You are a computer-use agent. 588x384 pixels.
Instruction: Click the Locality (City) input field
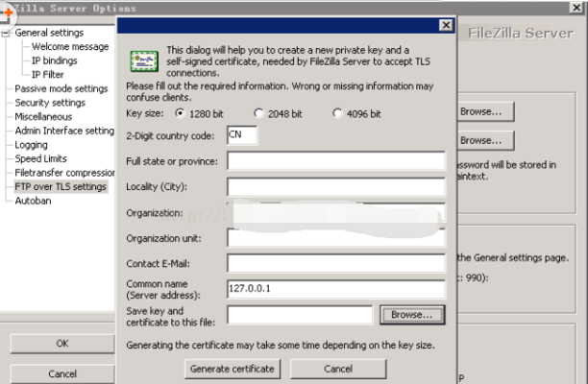click(336, 186)
